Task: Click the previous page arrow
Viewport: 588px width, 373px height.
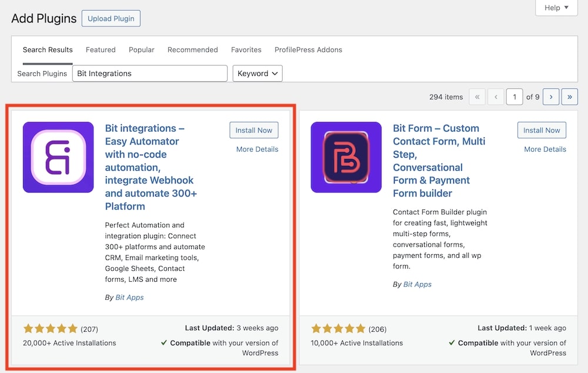Action: pos(496,96)
